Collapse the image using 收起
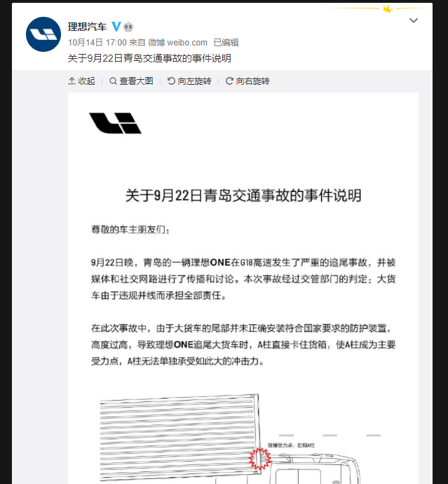The width and height of the screenshot is (448, 484). (81, 81)
